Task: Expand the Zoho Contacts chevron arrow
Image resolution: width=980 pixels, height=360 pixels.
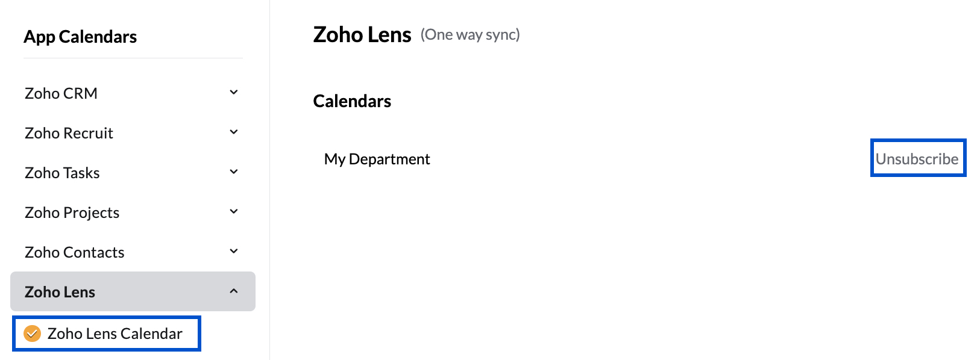Action: [x=234, y=252]
